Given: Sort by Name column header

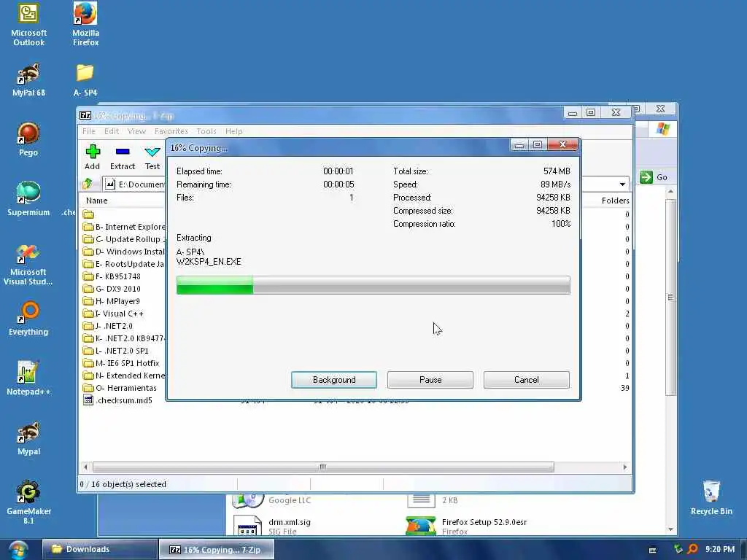Looking at the screenshot, I should point(97,201).
